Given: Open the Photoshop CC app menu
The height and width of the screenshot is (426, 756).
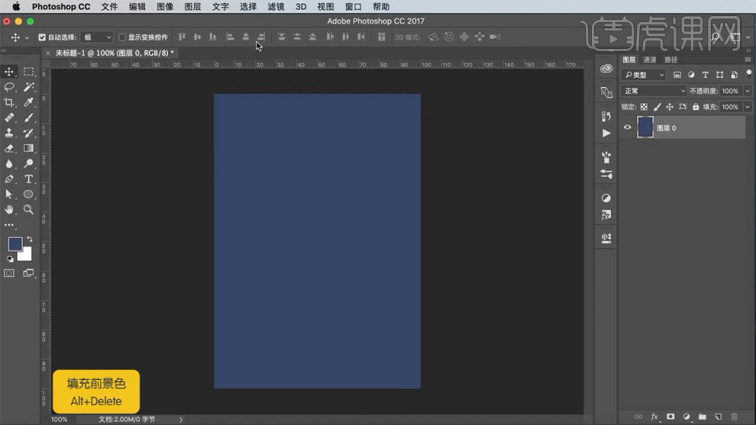Looking at the screenshot, I should 61,7.
